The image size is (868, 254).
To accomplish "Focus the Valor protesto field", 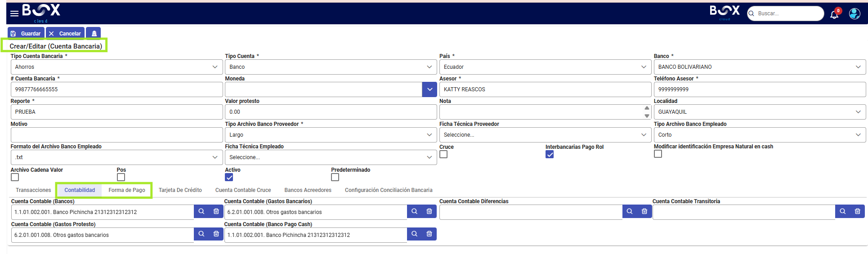I will click(x=331, y=112).
